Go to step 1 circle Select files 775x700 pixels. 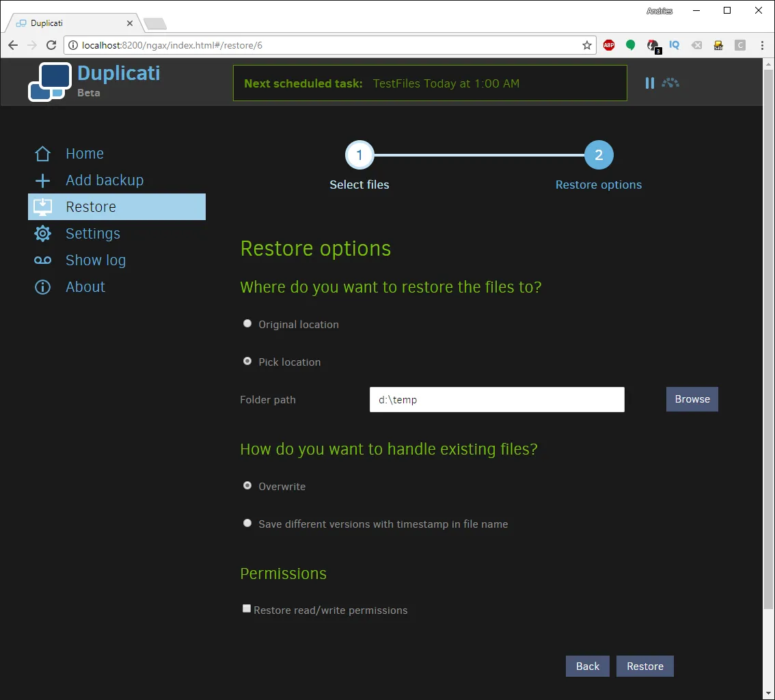[359, 155]
